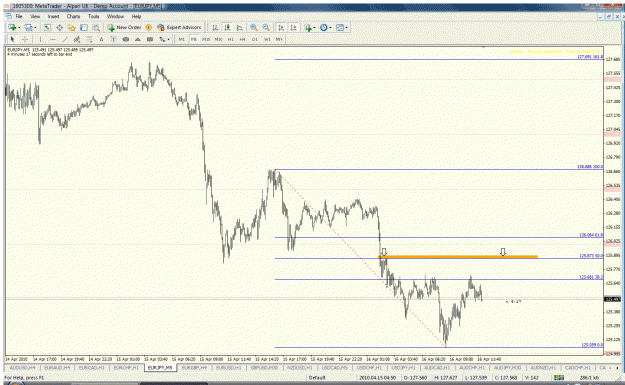Select the Trendline drawing tool
625x385 pixels.
pos(65,39)
